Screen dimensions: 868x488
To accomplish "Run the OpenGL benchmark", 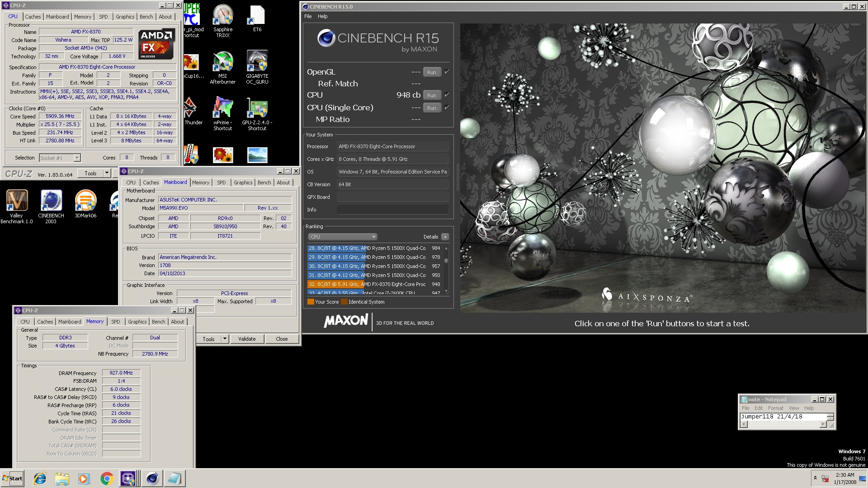I will coord(432,72).
